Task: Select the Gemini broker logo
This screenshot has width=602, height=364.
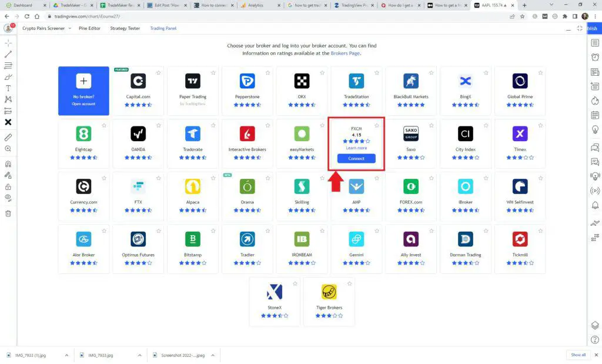Action: [356, 239]
